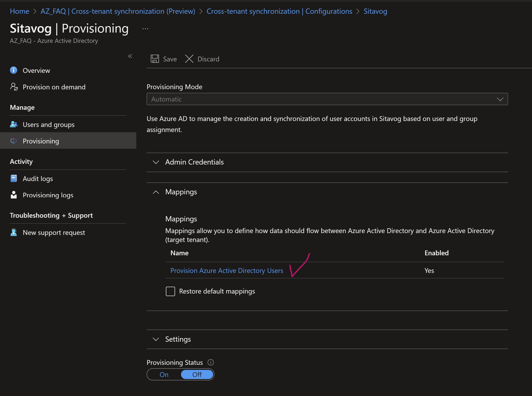532x396 pixels.
Task: Go to Home breadcrumb link
Action: click(x=19, y=11)
